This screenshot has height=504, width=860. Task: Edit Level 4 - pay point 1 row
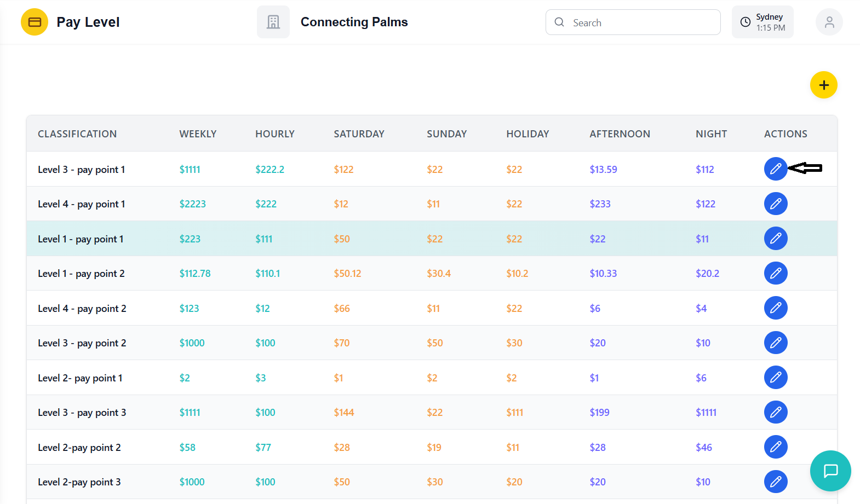tap(775, 204)
